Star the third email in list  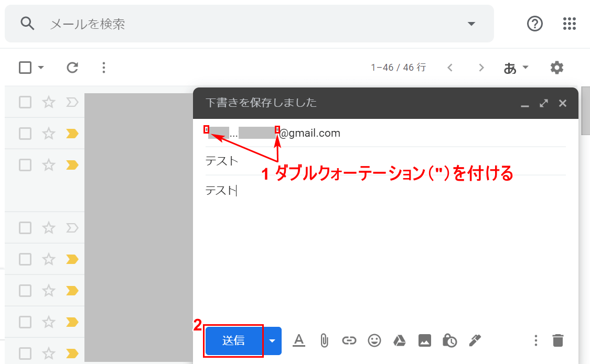[x=49, y=165]
